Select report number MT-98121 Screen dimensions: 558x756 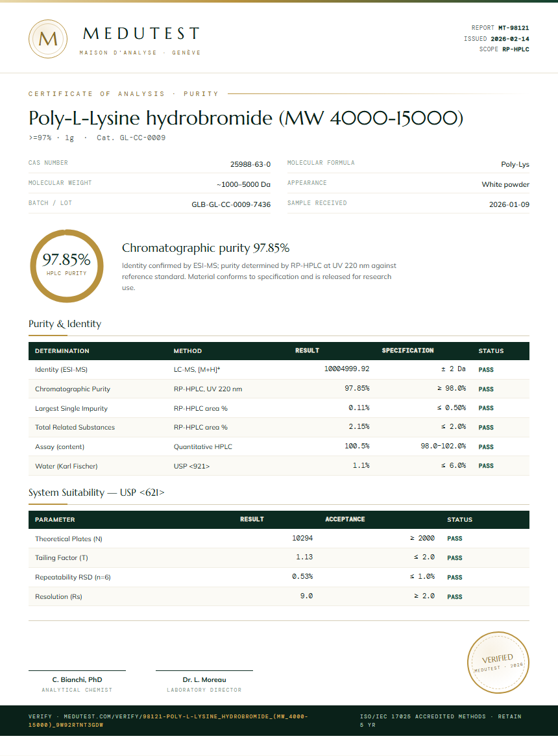514,28
